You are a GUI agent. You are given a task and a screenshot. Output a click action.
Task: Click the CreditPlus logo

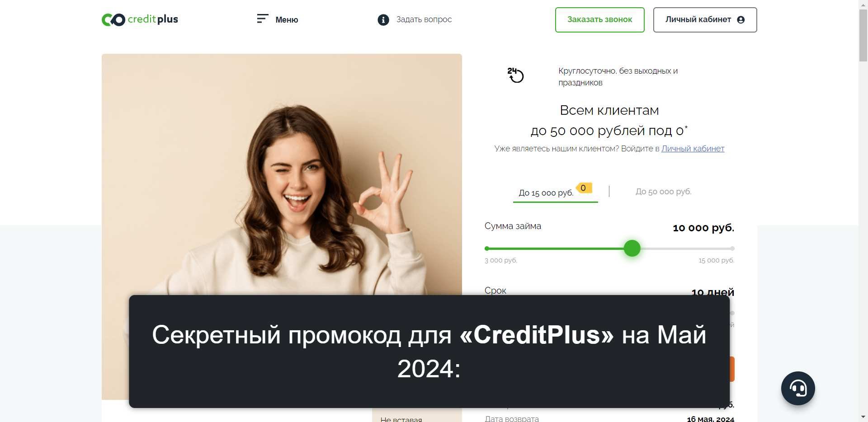tap(140, 19)
